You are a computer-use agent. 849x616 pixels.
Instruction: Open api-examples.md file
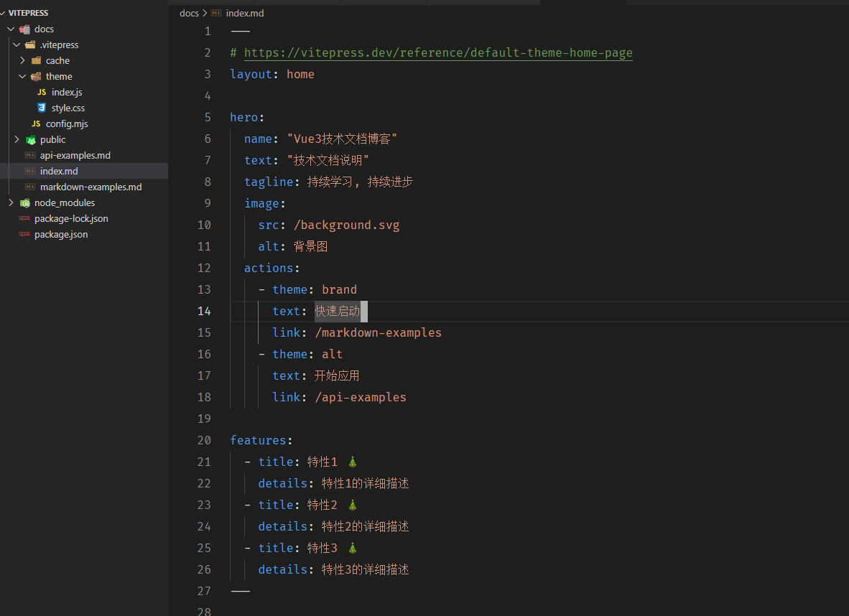(x=75, y=155)
